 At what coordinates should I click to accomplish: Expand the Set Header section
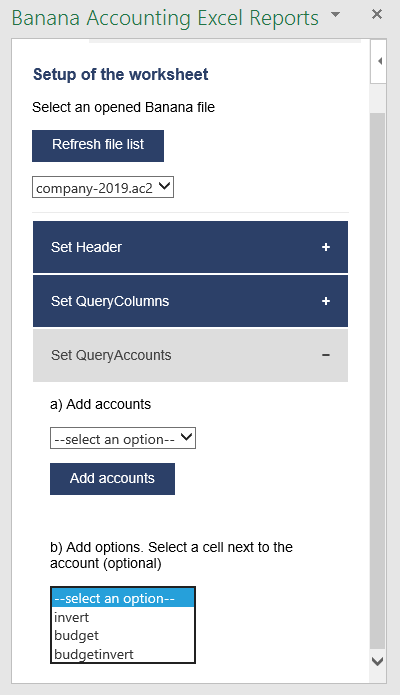pyautogui.click(x=190, y=247)
